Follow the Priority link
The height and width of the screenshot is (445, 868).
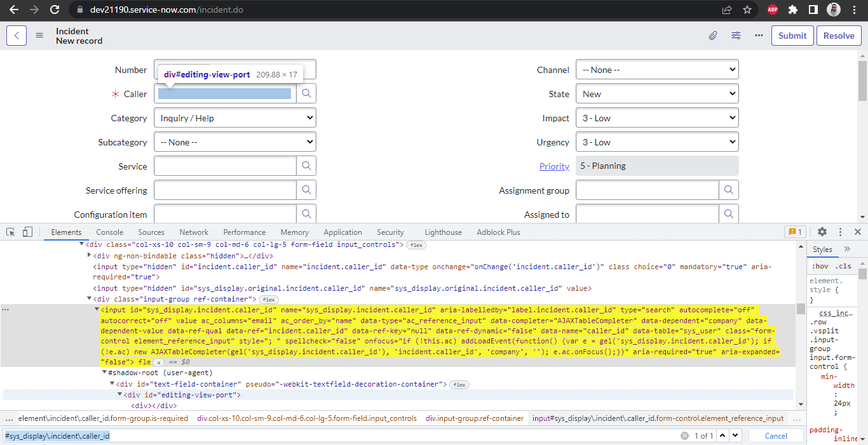coord(554,166)
